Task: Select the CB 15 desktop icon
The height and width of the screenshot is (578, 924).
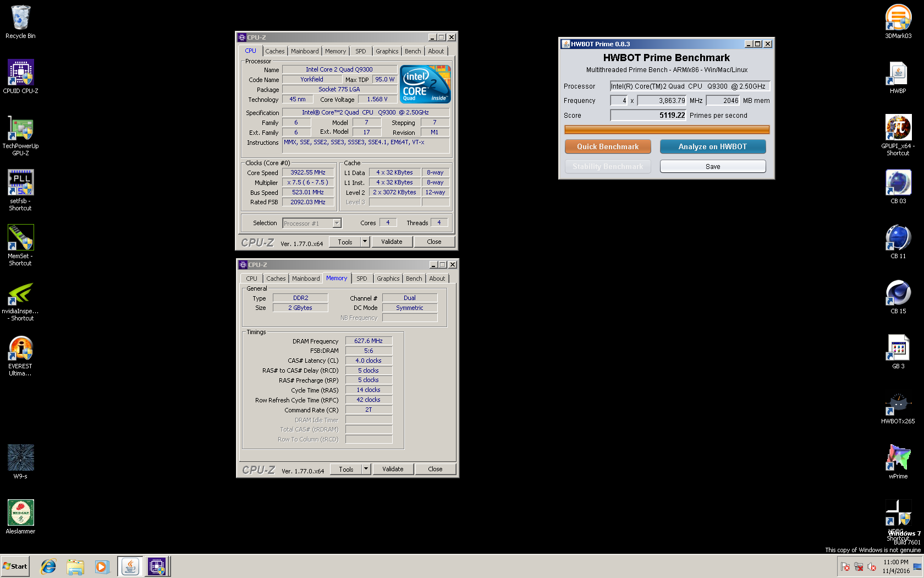Action: point(898,297)
